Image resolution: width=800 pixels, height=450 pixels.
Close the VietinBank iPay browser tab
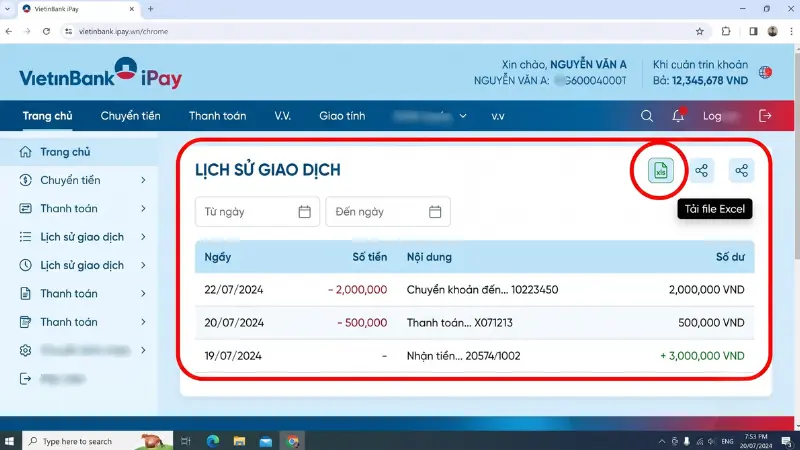click(x=132, y=9)
